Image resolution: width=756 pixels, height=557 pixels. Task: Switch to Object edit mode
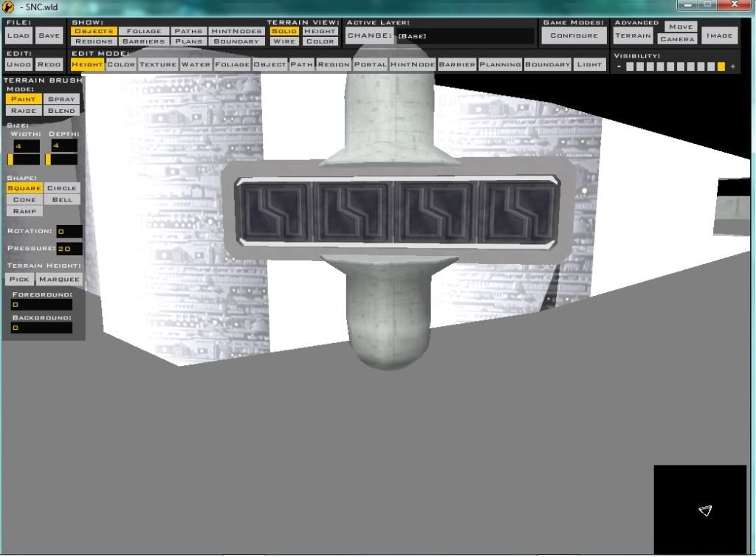click(270, 64)
